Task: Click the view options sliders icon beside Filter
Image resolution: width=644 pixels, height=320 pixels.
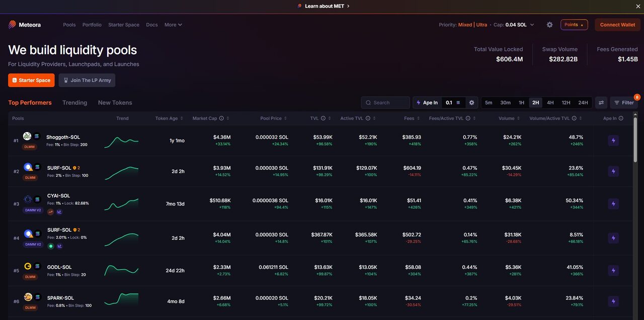Action: (601, 102)
